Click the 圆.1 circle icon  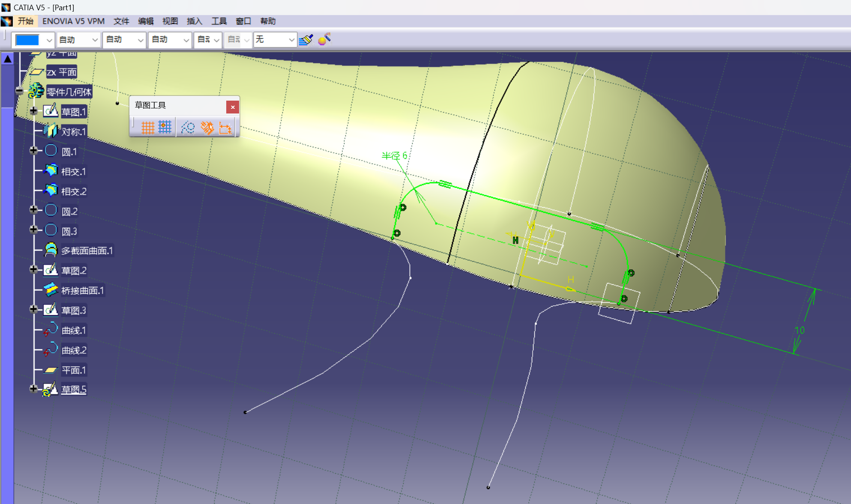pyautogui.click(x=51, y=150)
